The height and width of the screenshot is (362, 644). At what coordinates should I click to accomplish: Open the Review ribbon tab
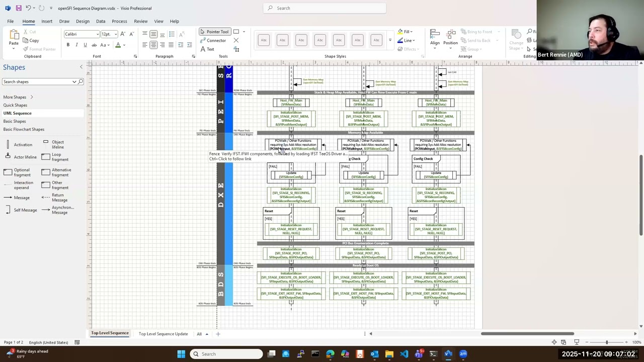(x=141, y=21)
